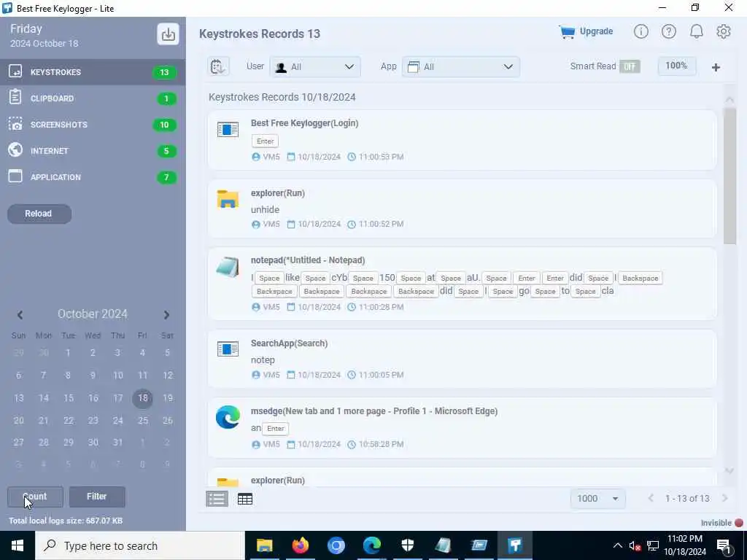
Task: Switch to list view icon
Action: (x=217, y=499)
